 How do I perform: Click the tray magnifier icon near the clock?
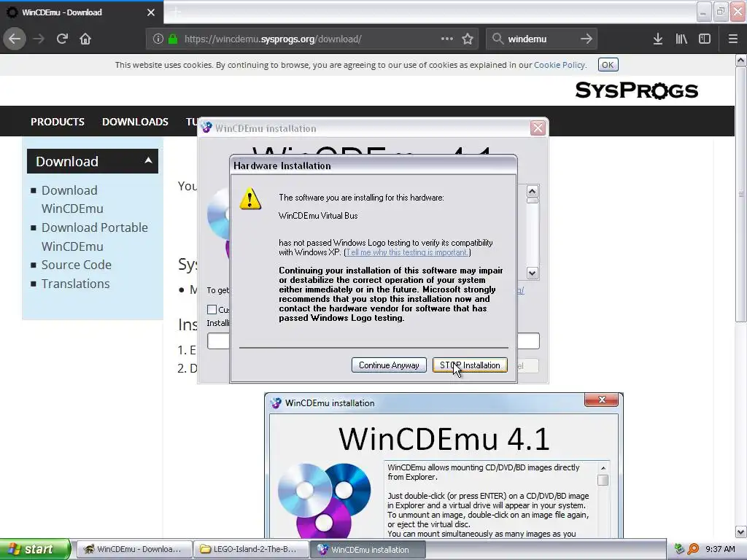point(693,549)
